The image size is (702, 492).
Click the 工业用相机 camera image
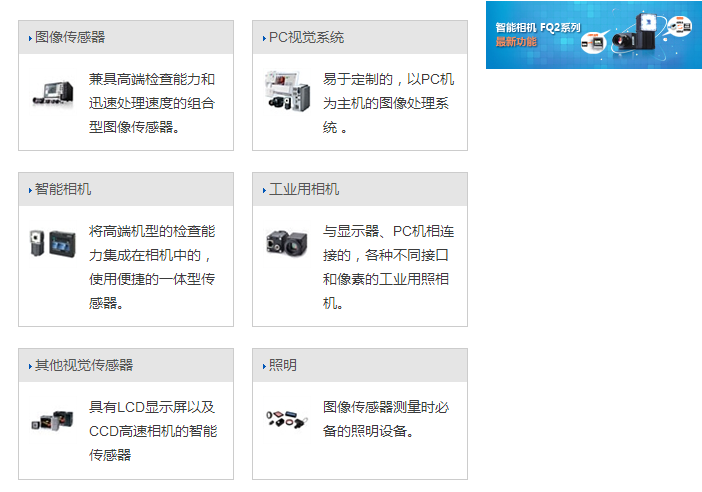tap(287, 244)
